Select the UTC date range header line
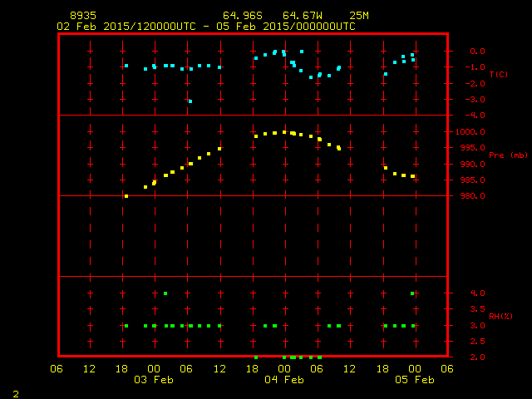Viewport: 532px width, 399px height. (x=205, y=26)
